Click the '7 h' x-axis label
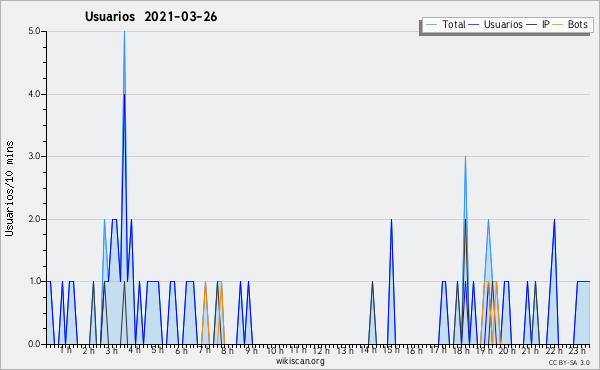Image resolution: width=600 pixels, height=370 pixels. point(205,350)
